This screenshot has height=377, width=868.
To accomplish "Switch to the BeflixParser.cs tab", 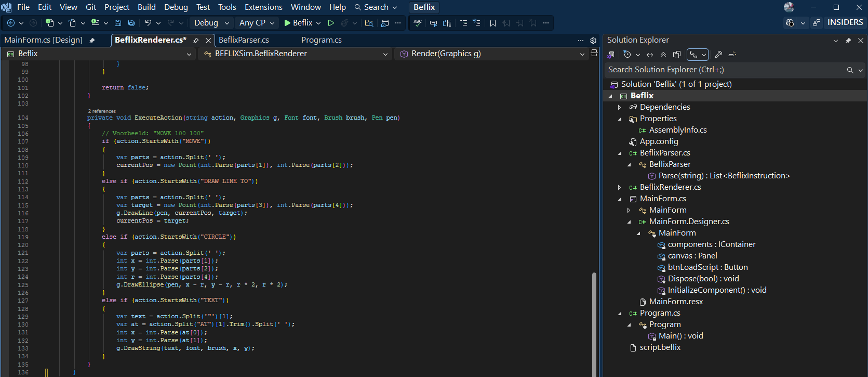I will coord(244,40).
